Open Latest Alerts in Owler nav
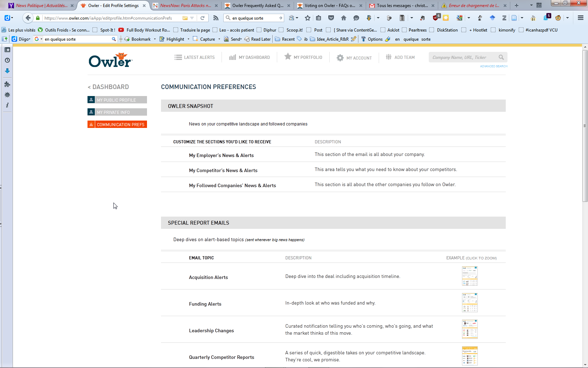 click(x=195, y=57)
